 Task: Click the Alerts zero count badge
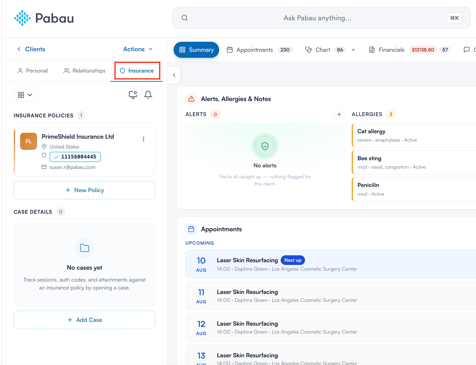tap(215, 114)
